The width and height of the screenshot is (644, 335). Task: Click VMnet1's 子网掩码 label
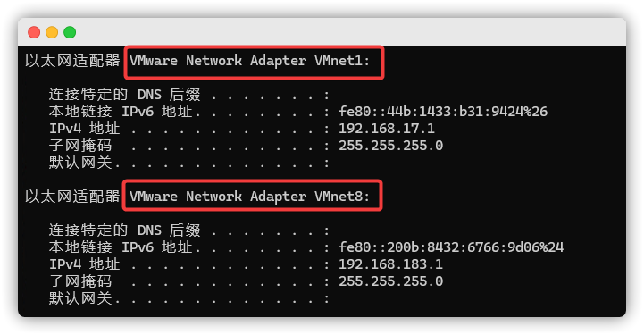pyautogui.click(x=80, y=146)
